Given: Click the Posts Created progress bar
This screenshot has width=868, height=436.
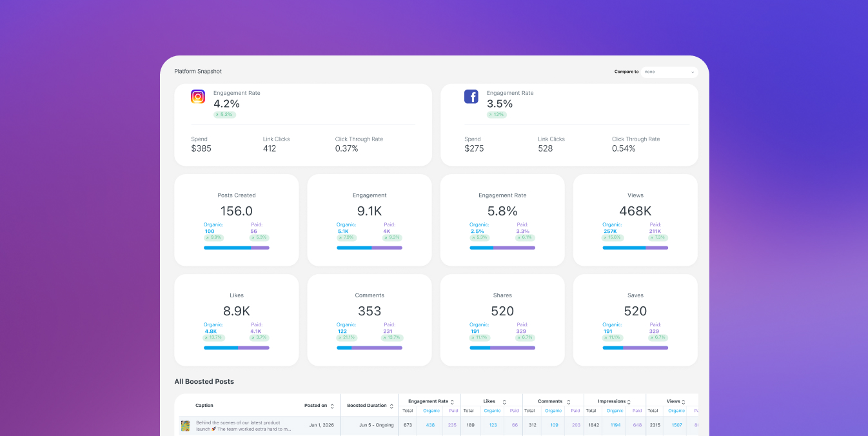Looking at the screenshot, I should pos(237,248).
